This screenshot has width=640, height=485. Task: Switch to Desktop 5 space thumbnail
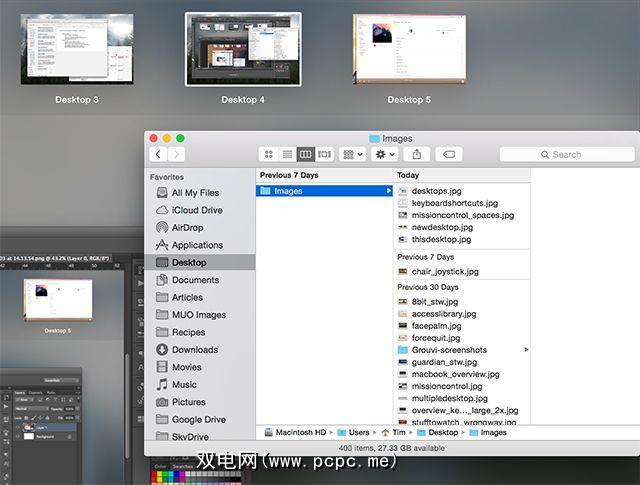point(409,49)
